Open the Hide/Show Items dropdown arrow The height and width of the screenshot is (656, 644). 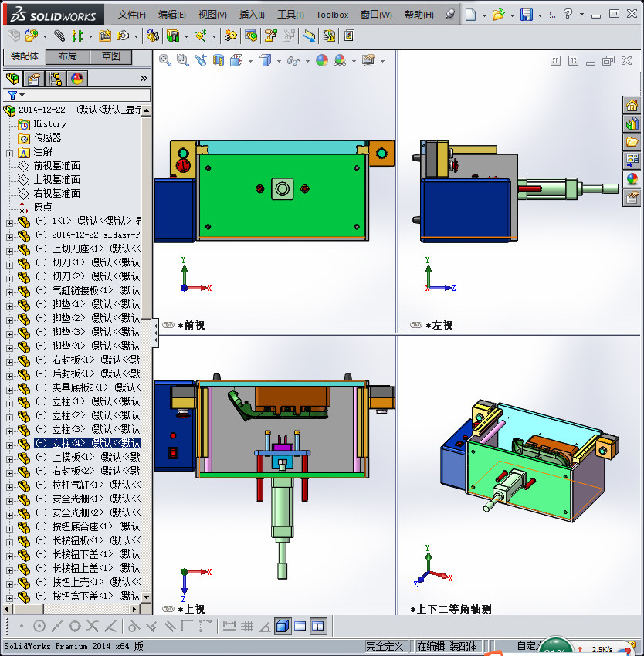(x=307, y=62)
